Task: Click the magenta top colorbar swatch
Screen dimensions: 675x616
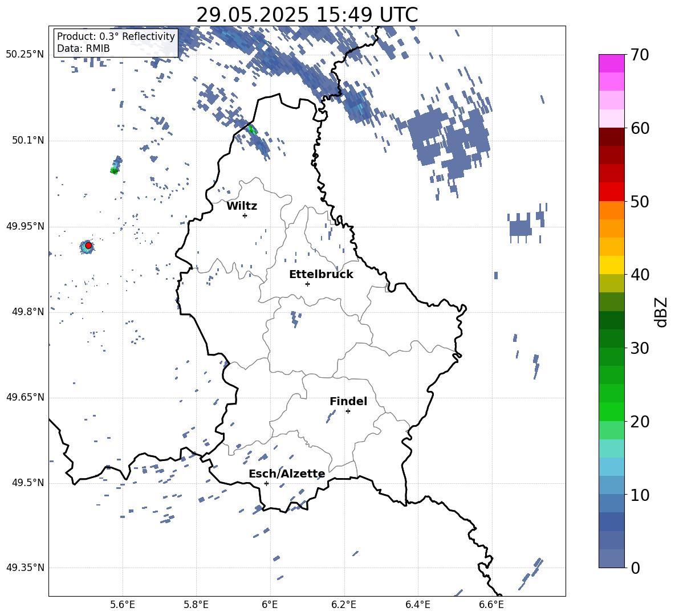Action: tap(612, 64)
